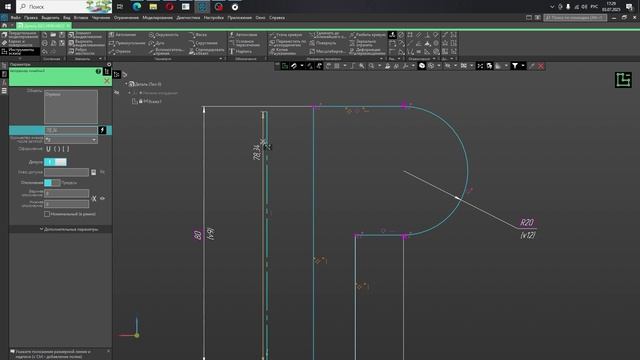The image size is (640, 360).
Task: Click the dimension value input field
Action: point(71,130)
